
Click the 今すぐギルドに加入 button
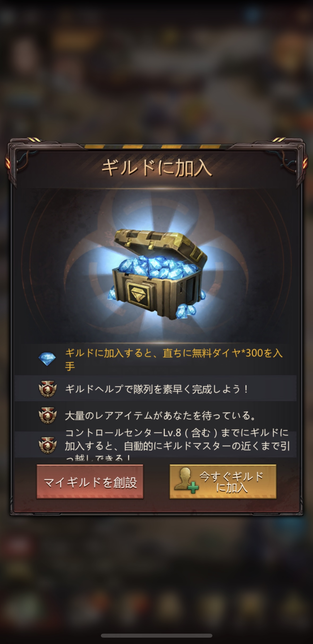click(223, 482)
